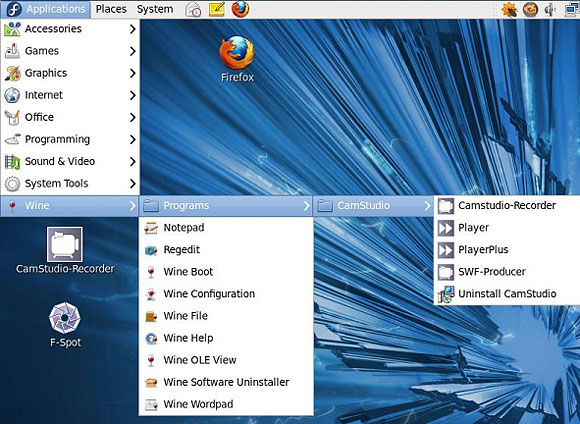The width and height of the screenshot is (580, 424).
Task: Expand the Office submenu arrow
Action: [x=132, y=118]
